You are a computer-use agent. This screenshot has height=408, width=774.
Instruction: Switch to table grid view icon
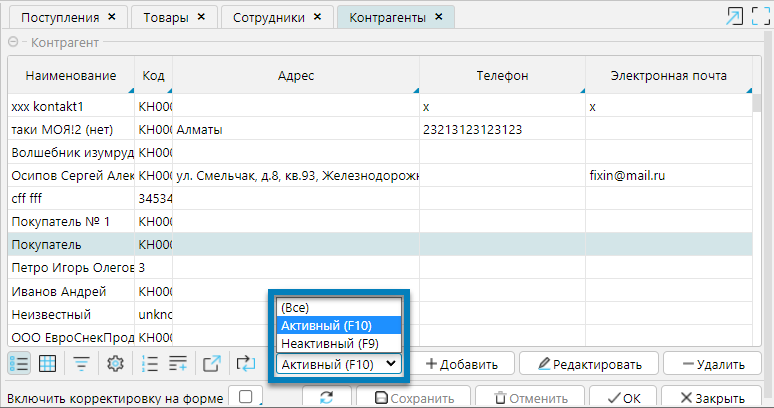pos(46,364)
